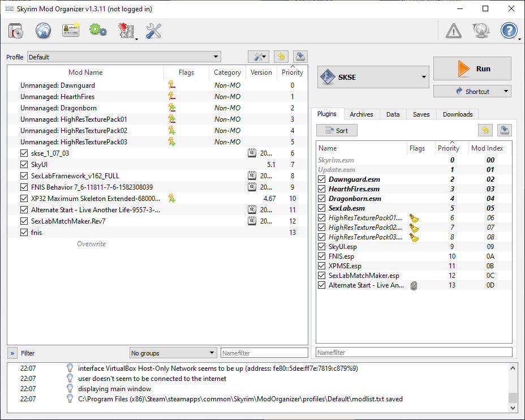Screen dimensions: 525x420
Task: Toggle the SkyUI.esp plugin checkbox
Action: click(322, 247)
